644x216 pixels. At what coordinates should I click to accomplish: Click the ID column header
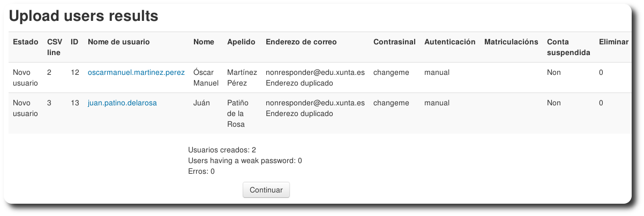75,42
